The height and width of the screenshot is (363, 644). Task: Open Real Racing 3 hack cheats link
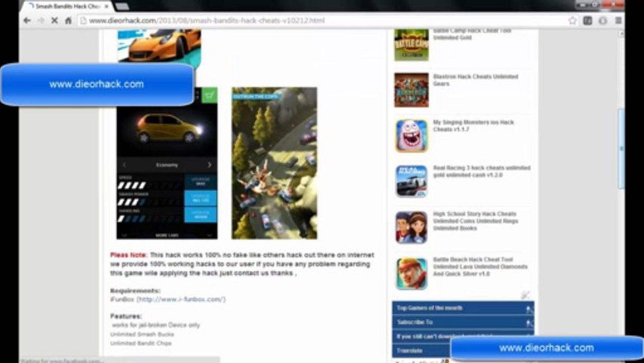pyautogui.click(x=481, y=171)
